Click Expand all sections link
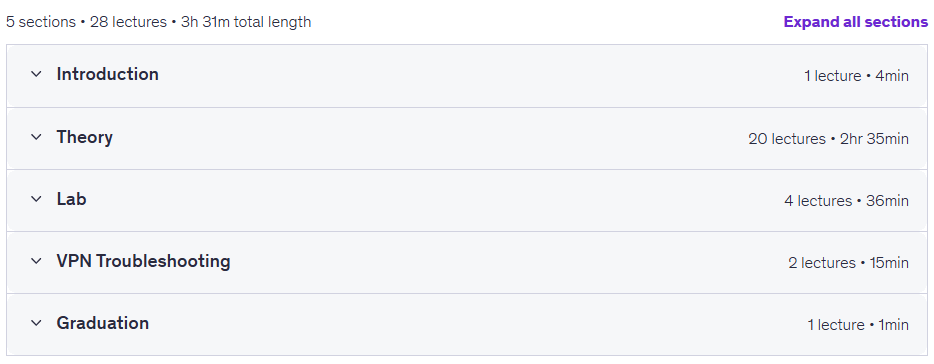The height and width of the screenshot is (364, 934). tap(855, 22)
